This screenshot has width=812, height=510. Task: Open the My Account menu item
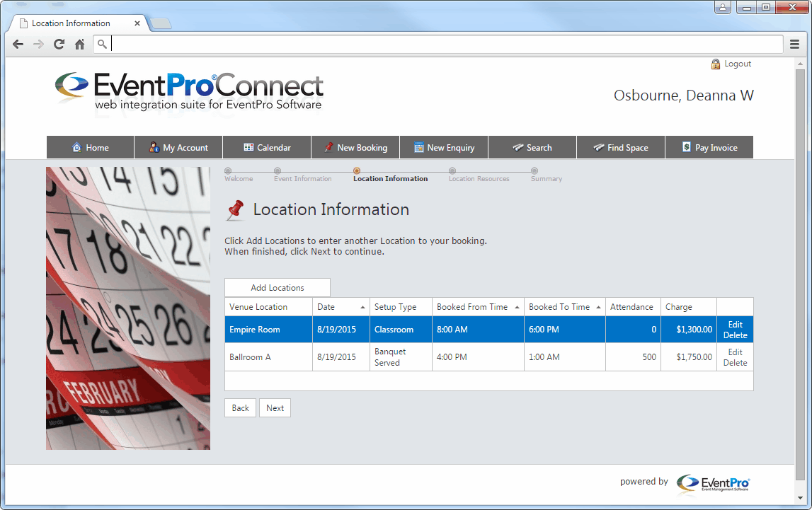coord(178,147)
